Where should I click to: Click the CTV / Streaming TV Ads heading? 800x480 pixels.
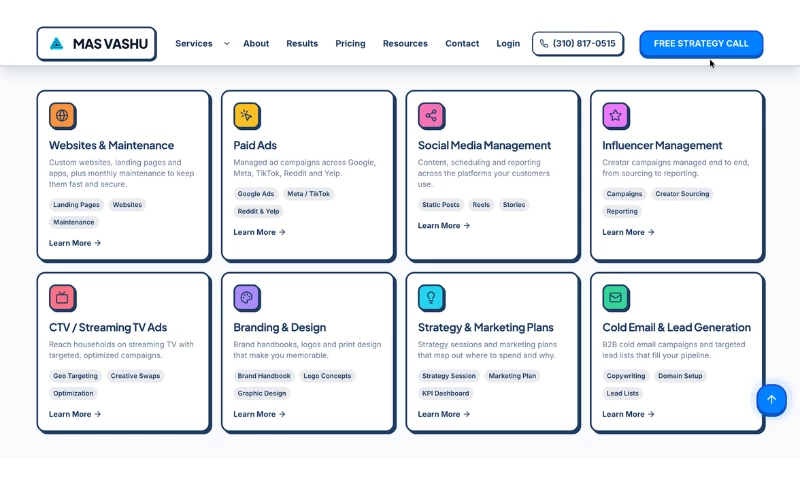coord(108,327)
